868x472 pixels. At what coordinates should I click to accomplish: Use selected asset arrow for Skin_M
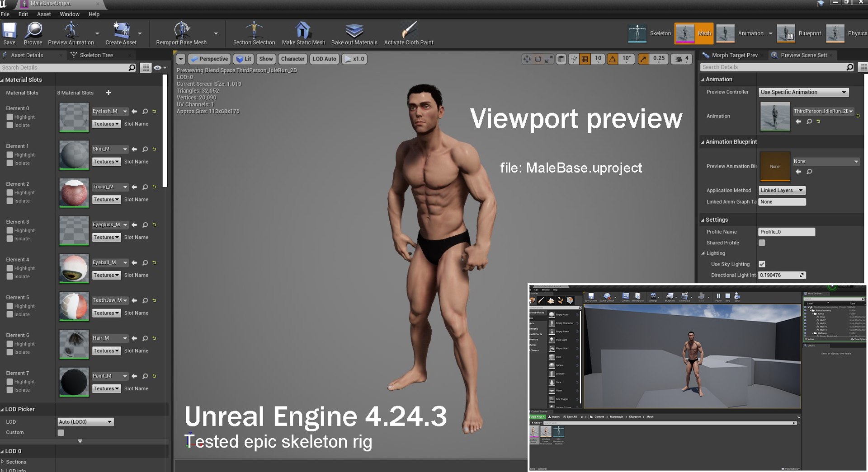pyautogui.click(x=134, y=149)
